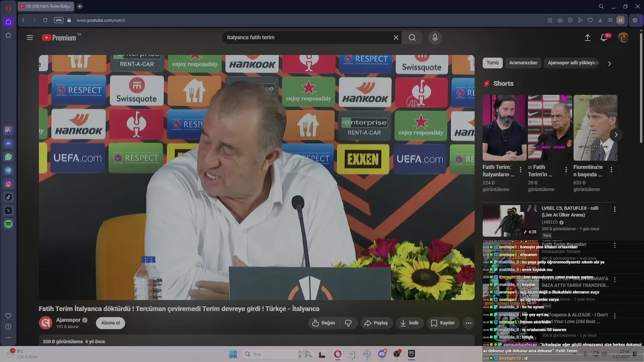
Task: Open options for Fiorentina'nın başında Short
Action: (611, 170)
